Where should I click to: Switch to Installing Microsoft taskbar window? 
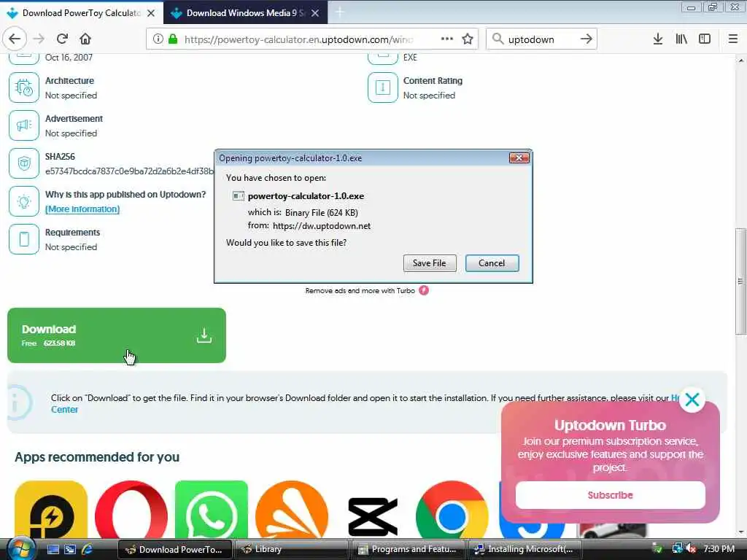click(x=526, y=549)
